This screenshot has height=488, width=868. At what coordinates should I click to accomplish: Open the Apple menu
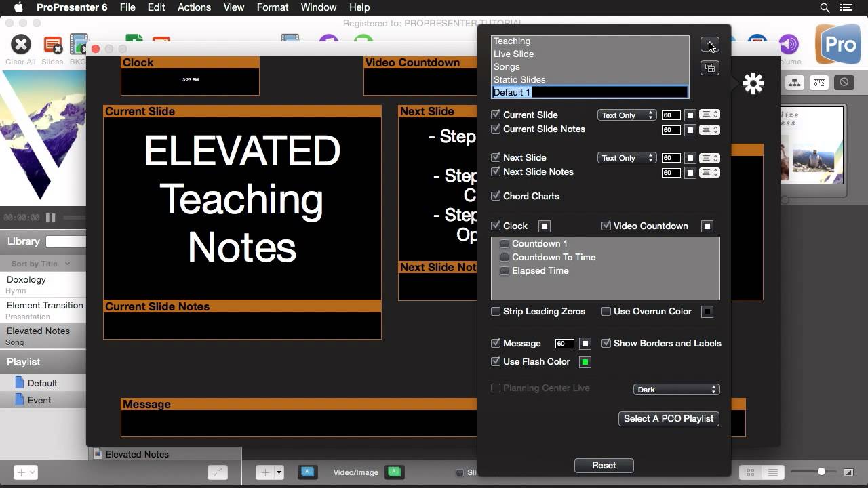[18, 7]
